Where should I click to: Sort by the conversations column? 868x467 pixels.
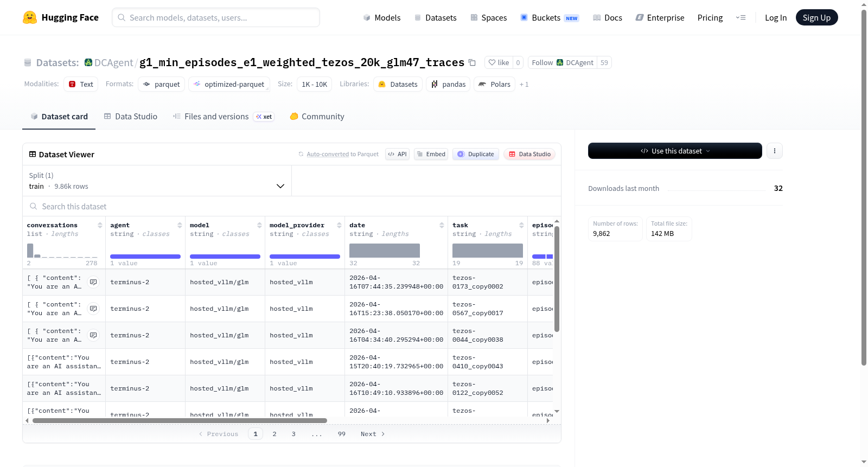tap(100, 225)
